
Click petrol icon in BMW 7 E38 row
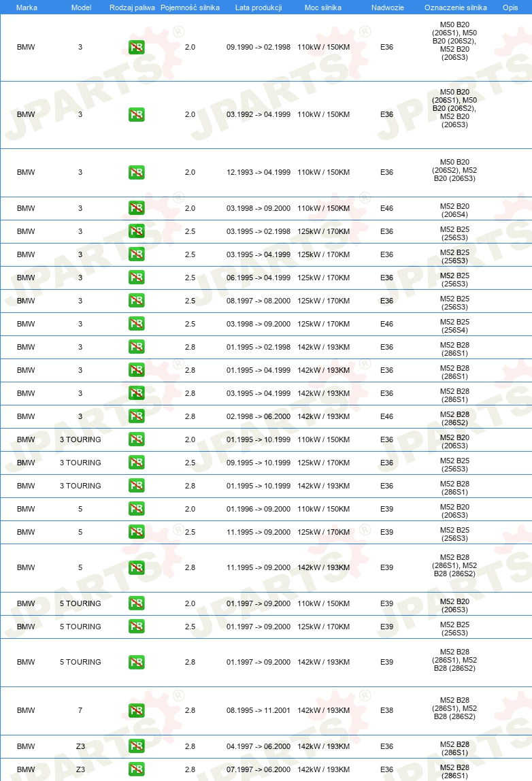point(137,711)
